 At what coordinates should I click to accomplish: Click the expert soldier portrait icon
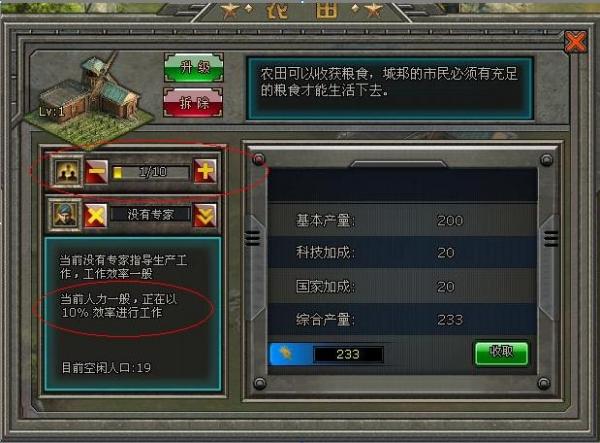(x=64, y=215)
